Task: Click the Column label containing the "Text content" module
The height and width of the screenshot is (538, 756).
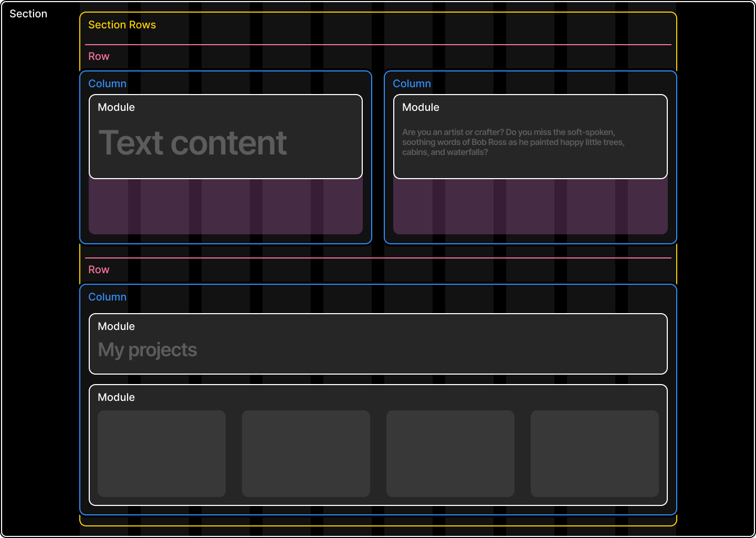Action: click(x=107, y=84)
